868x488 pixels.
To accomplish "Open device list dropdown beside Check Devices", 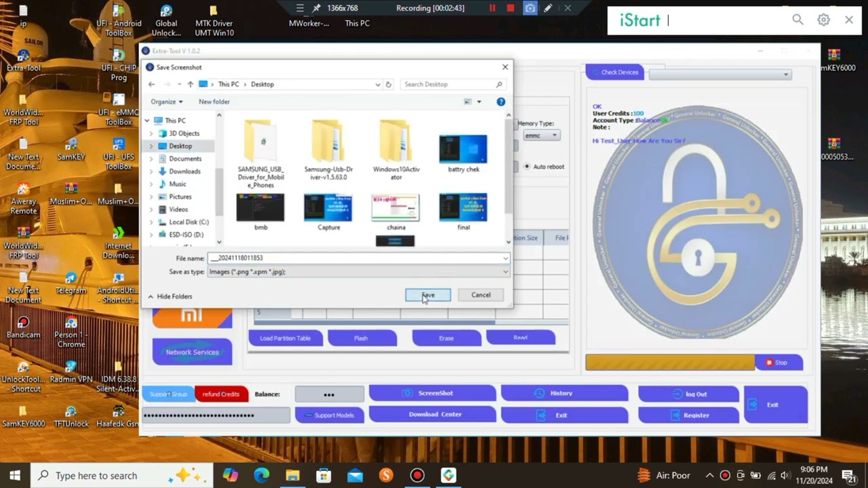I will (x=720, y=74).
